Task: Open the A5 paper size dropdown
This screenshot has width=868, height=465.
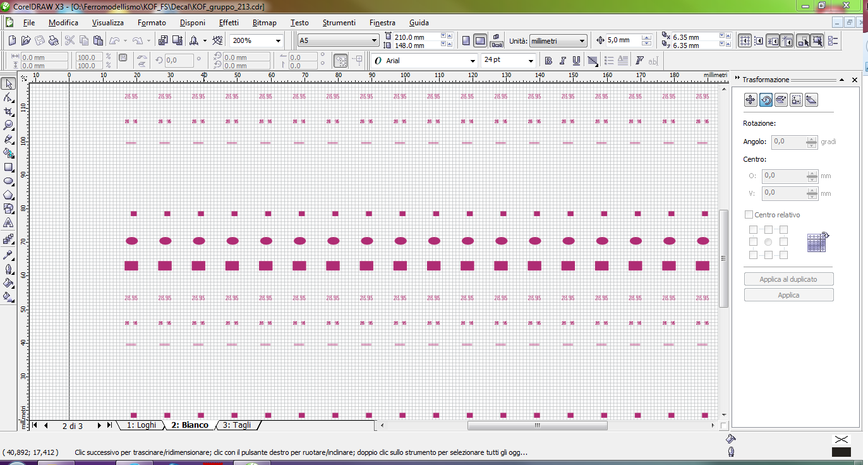Action: (x=373, y=40)
